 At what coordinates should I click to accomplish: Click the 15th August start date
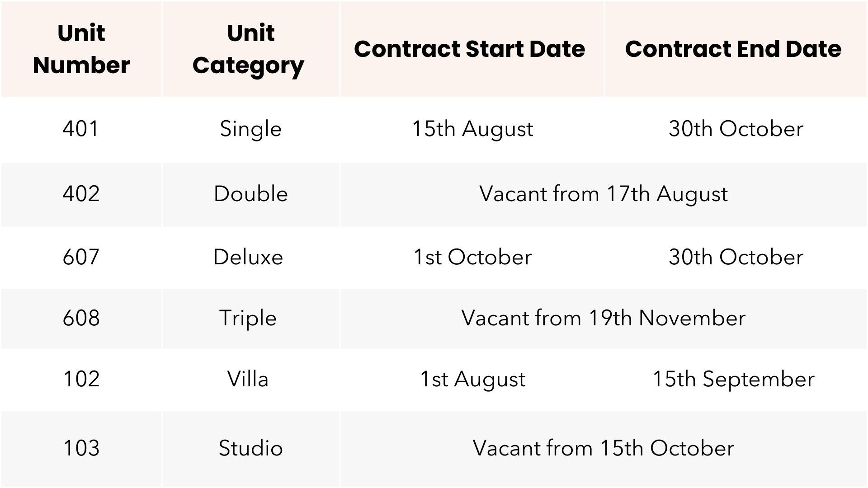[472, 129]
